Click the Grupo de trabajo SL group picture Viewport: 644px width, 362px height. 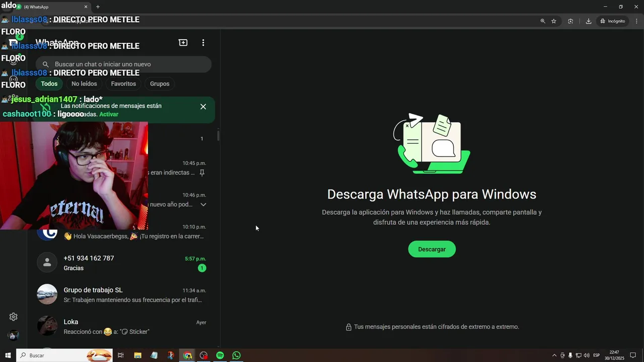click(x=47, y=294)
